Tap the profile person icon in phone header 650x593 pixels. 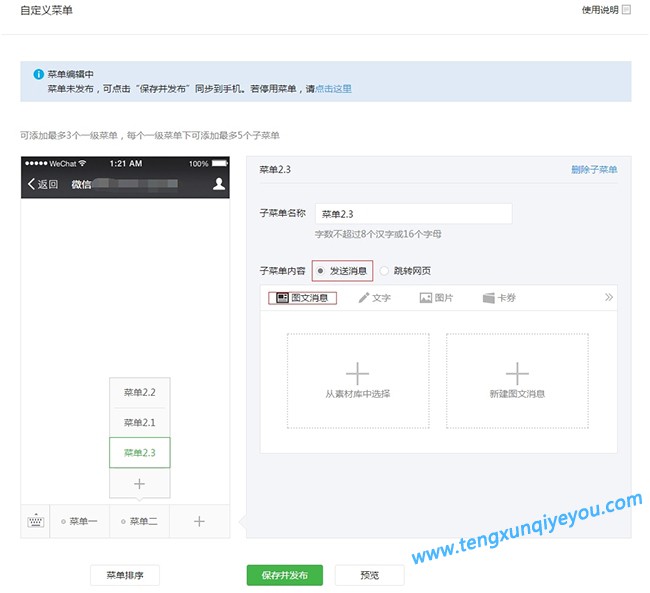218,184
